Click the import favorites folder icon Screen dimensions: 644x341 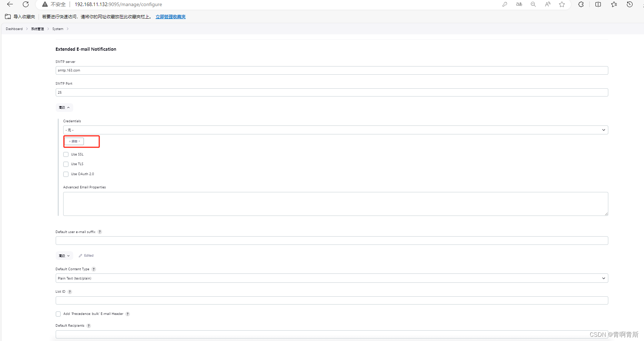tap(8, 17)
